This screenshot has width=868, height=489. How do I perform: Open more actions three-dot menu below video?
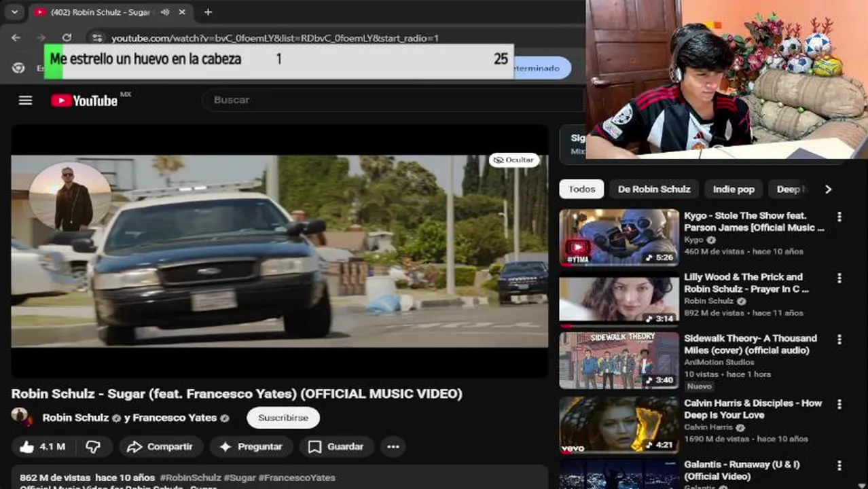tap(393, 447)
